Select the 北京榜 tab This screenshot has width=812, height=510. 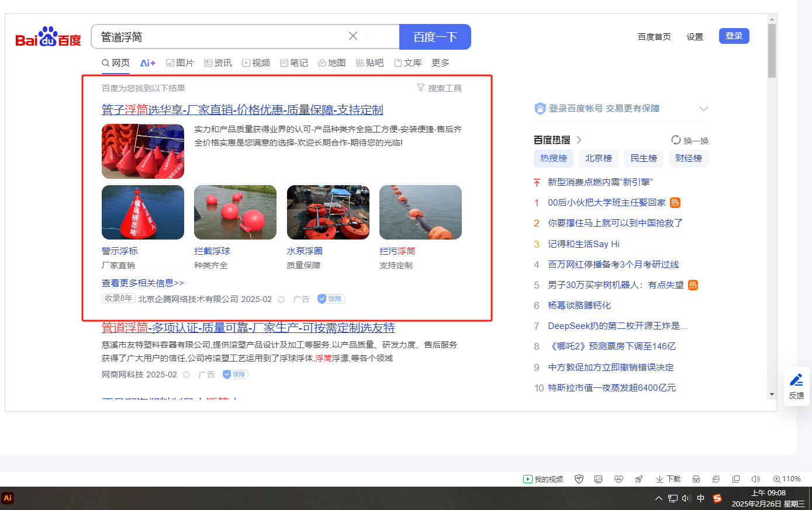coord(599,158)
